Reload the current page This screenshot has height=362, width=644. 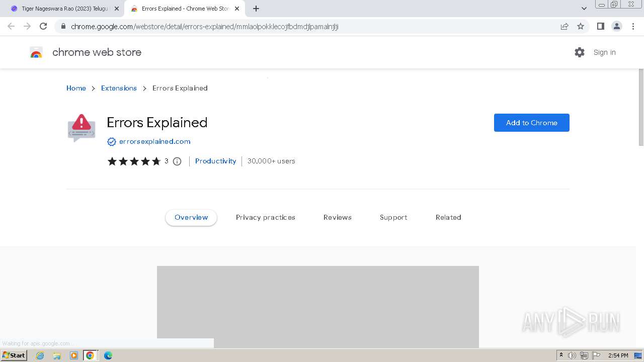click(43, 26)
